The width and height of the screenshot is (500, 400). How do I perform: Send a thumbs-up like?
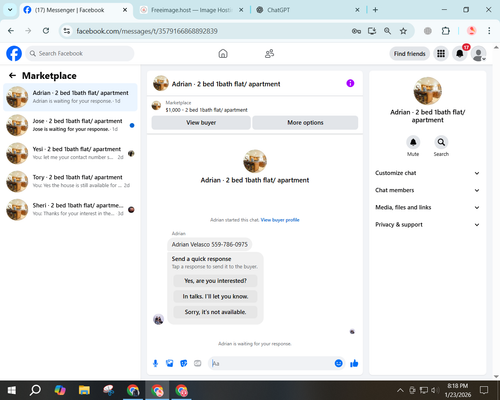354,363
